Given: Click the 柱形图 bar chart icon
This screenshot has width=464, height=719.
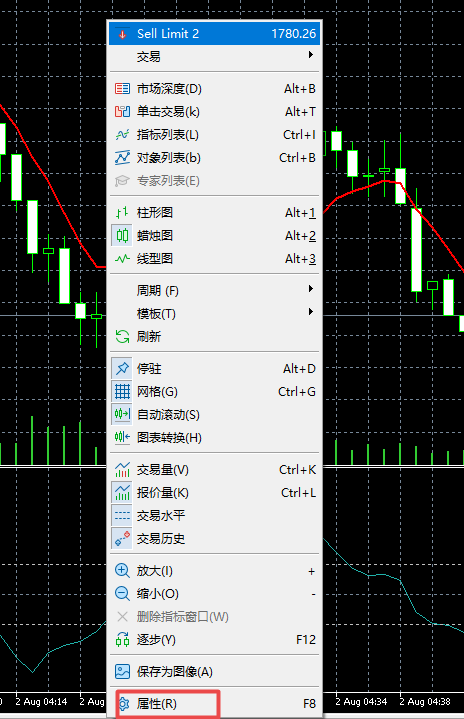Looking at the screenshot, I should [122, 212].
